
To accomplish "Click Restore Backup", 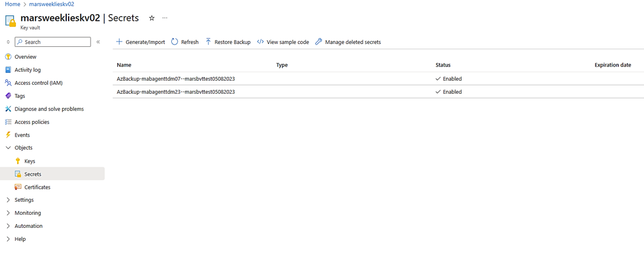I will tap(228, 42).
